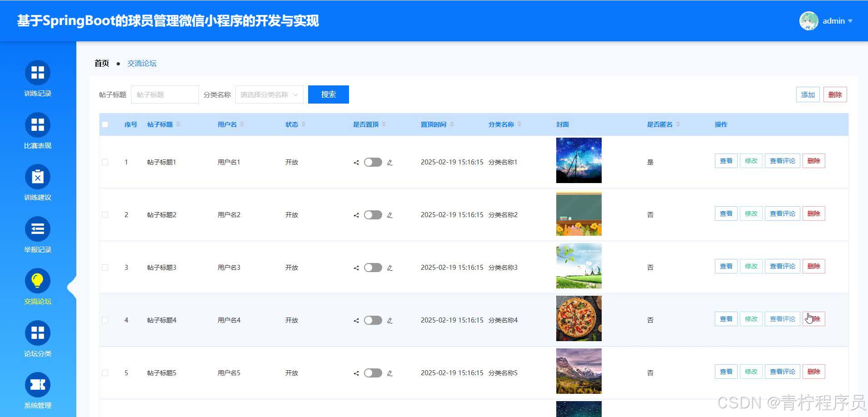Expand the admin user dropdown menu
This screenshot has width=868, height=417.
point(850,21)
